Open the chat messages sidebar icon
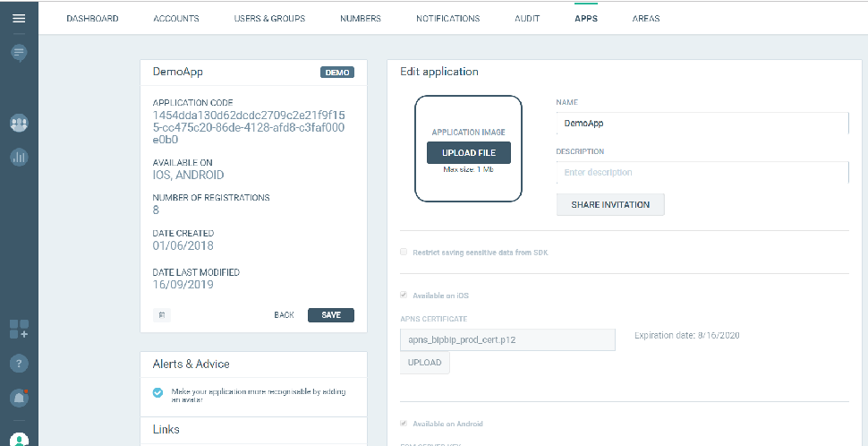 point(19,53)
